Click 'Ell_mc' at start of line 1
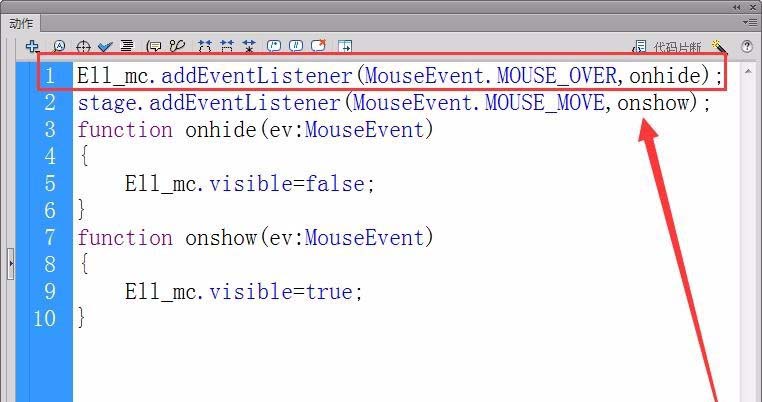 click(x=113, y=77)
